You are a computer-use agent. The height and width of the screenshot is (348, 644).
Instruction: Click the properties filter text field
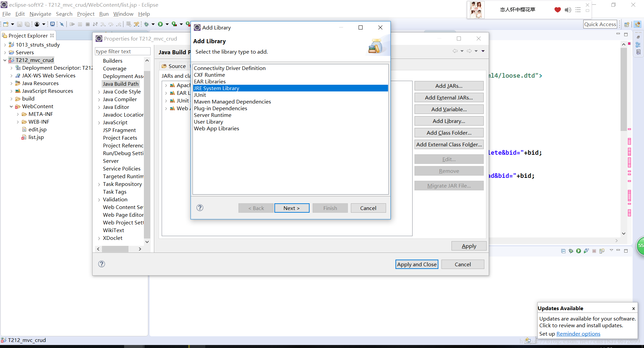(122, 51)
